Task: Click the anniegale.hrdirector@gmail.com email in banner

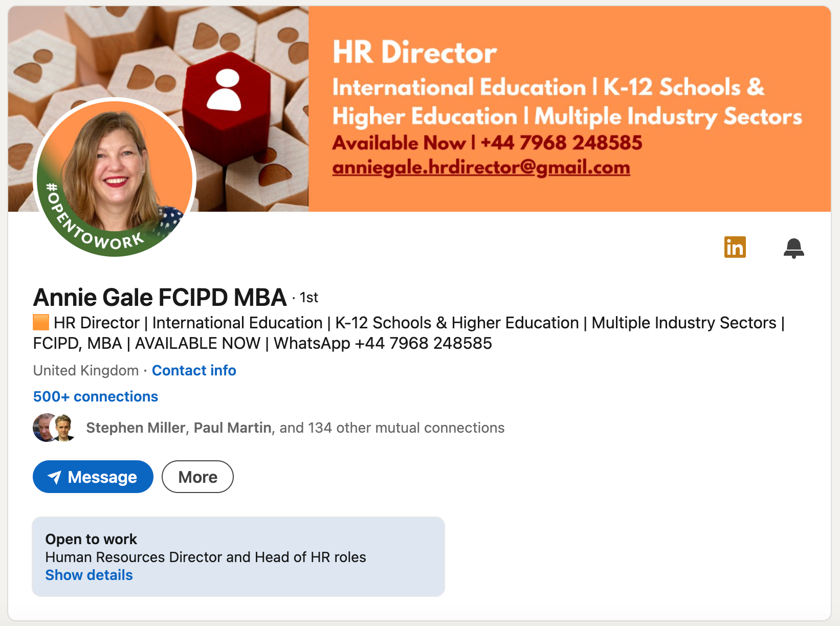Action: pyautogui.click(x=481, y=168)
